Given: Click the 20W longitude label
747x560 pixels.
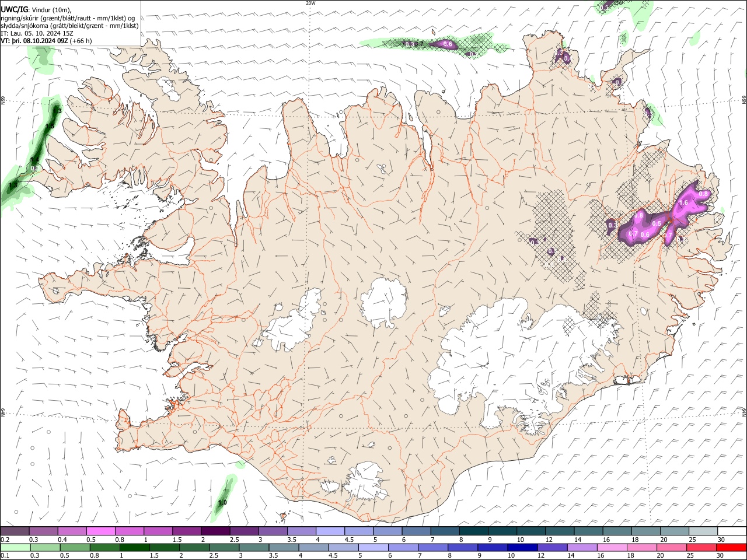Looking at the screenshot, I should click(310, 3).
